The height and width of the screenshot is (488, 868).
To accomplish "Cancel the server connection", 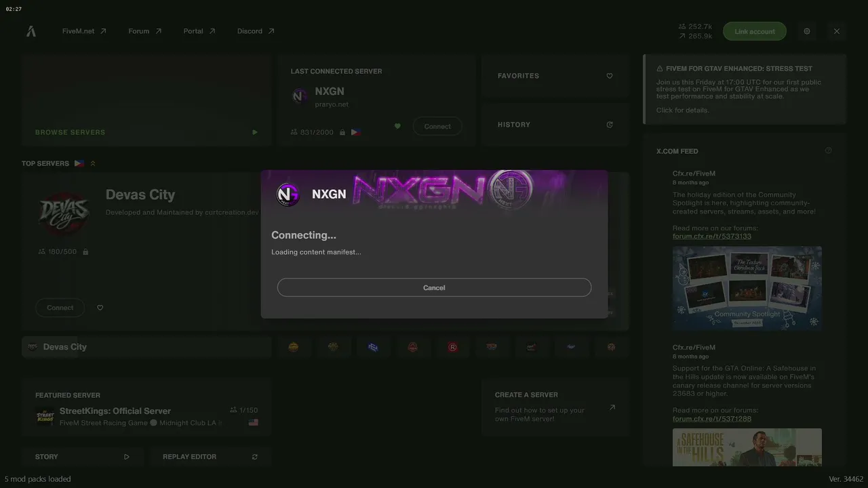I will pos(434,287).
